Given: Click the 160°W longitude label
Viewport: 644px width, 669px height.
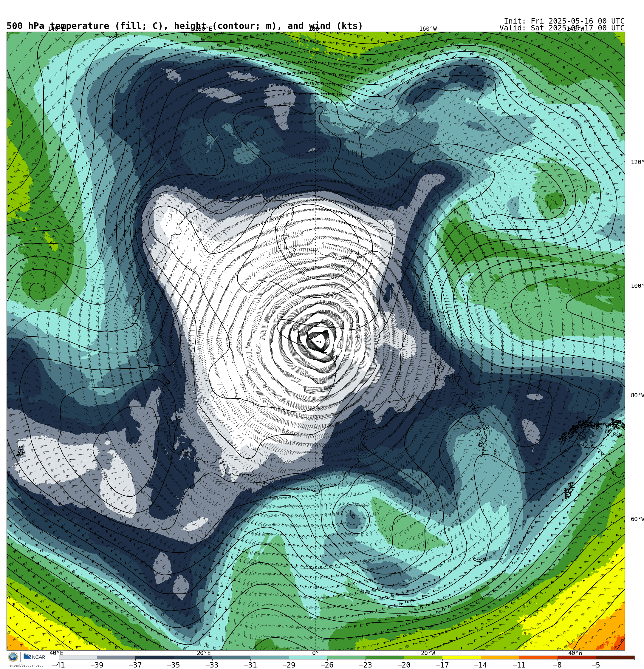Looking at the screenshot, I should coord(428,29).
